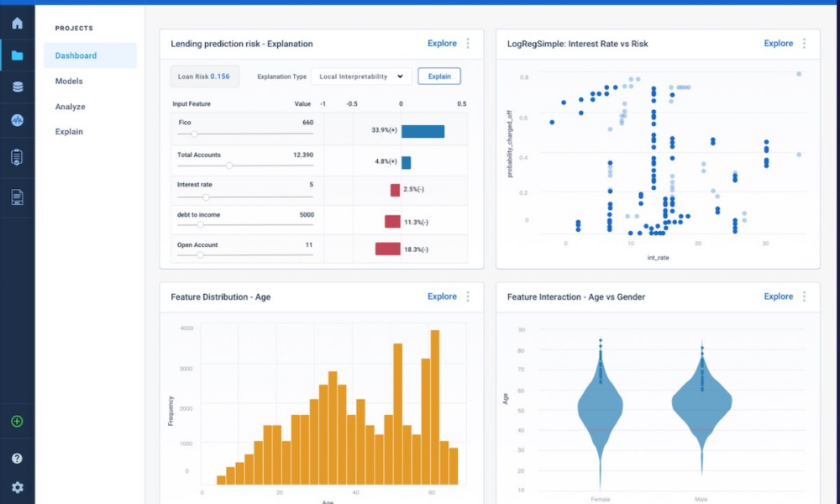The height and width of the screenshot is (504, 840).
Task: Select Analyze in the Projects menu
Action: [71, 107]
